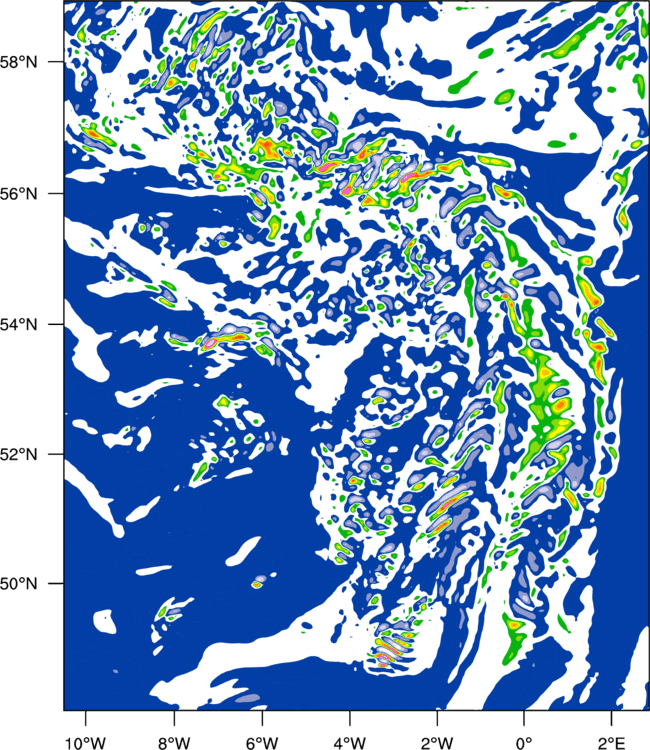Viewport: 650px width, 750px height.
Task: Click the 54°N latitude label
Action: [x=19, y=324]
